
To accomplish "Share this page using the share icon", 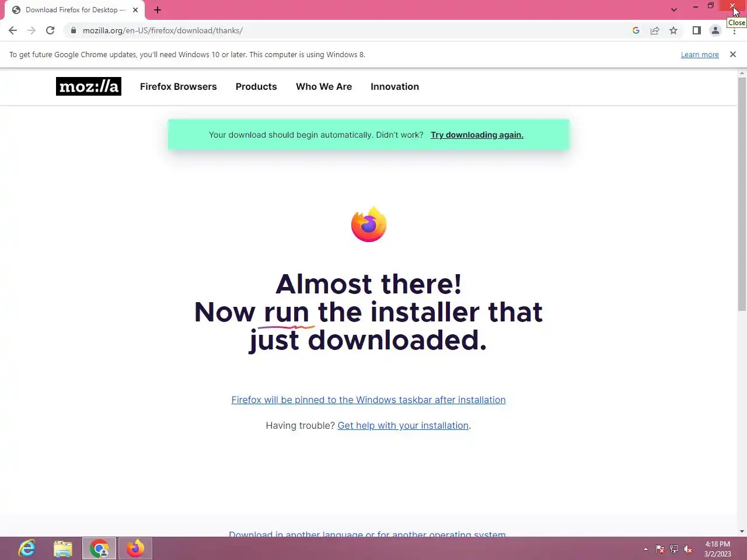I will (655, 30).
